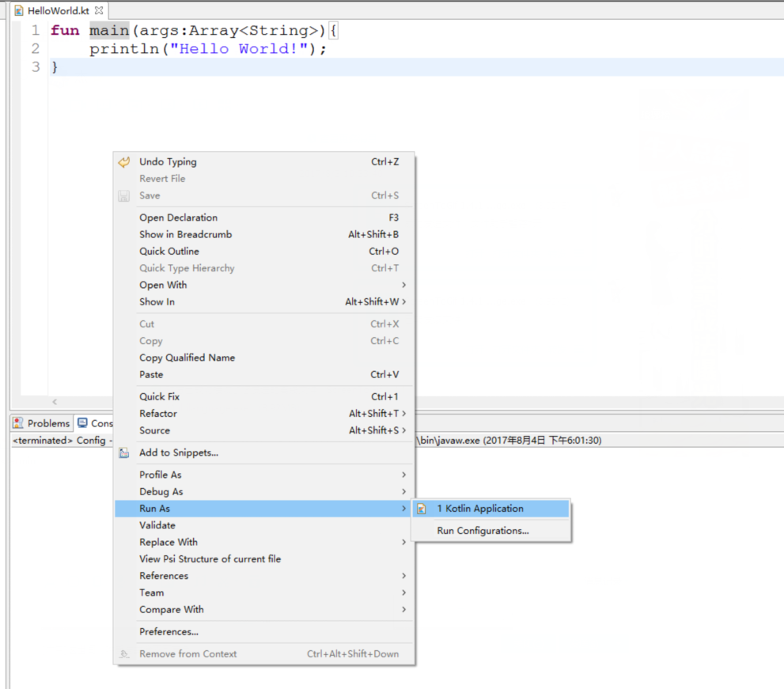The image size is (784, 689).
Task: Expand the Source submenu arrow
Action: coord(404,430)
